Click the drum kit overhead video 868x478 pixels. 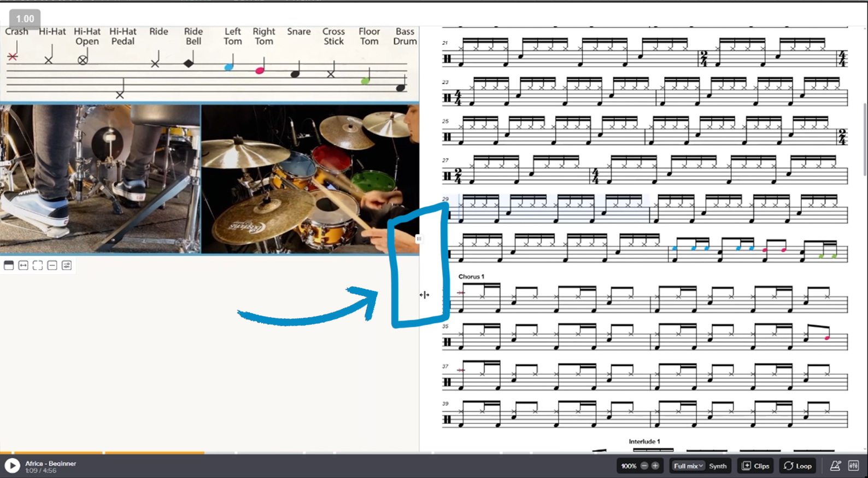pos(310,179)
